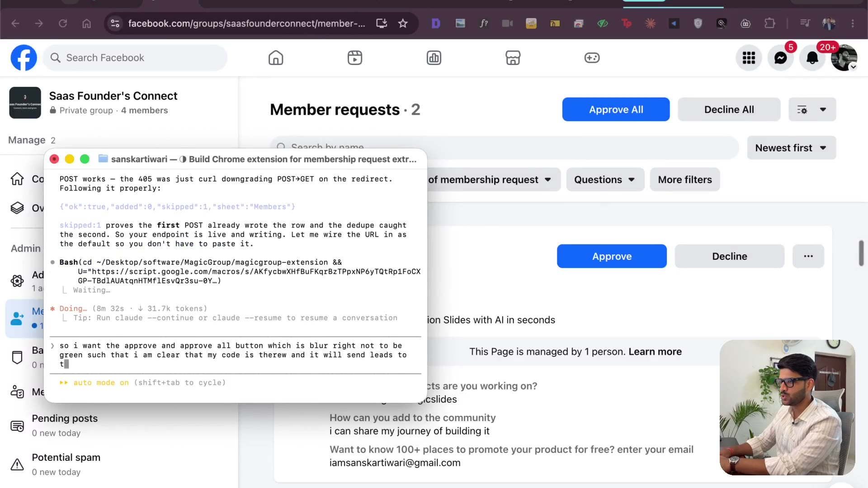Click the terminal window's yellow minimize button

click(x=69, y=159)
